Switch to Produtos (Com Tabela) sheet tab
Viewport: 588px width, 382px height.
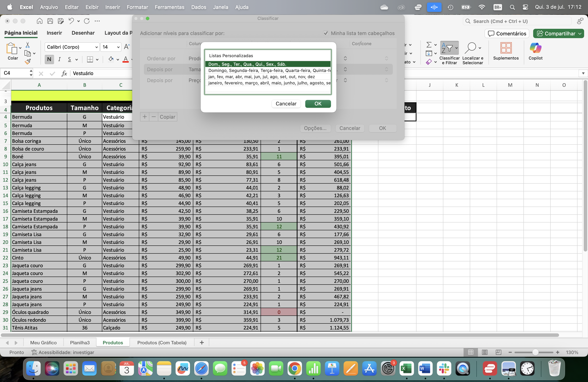[x=162, y=343]
